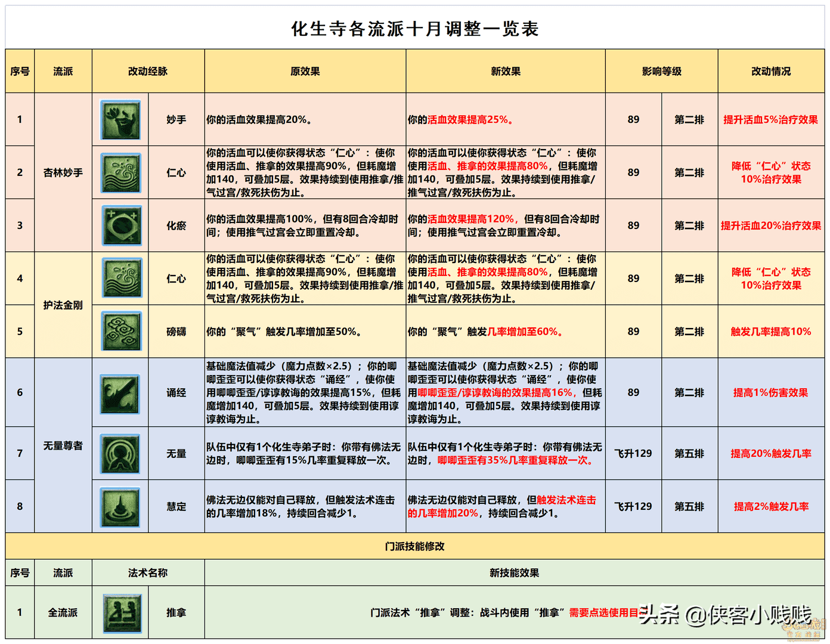Click the 推拿 spell name text
The width and height of the screenshot is (830, 644).
pos(176,612)
